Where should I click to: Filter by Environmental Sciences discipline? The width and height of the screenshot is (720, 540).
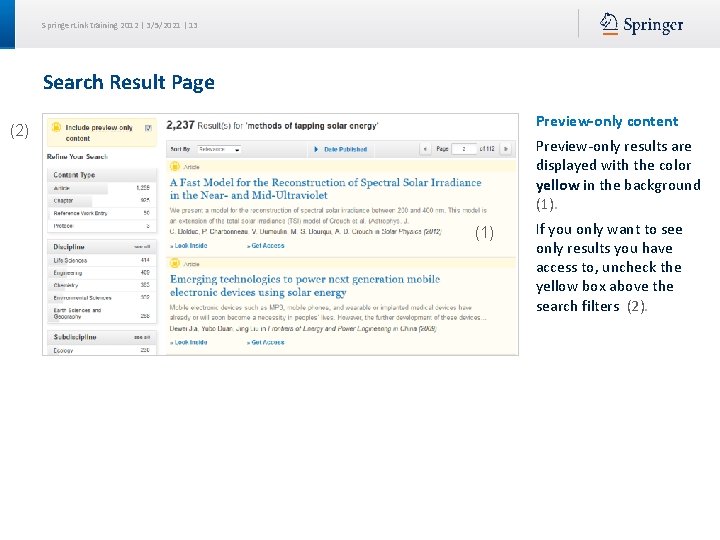click(x=102, y=298)
